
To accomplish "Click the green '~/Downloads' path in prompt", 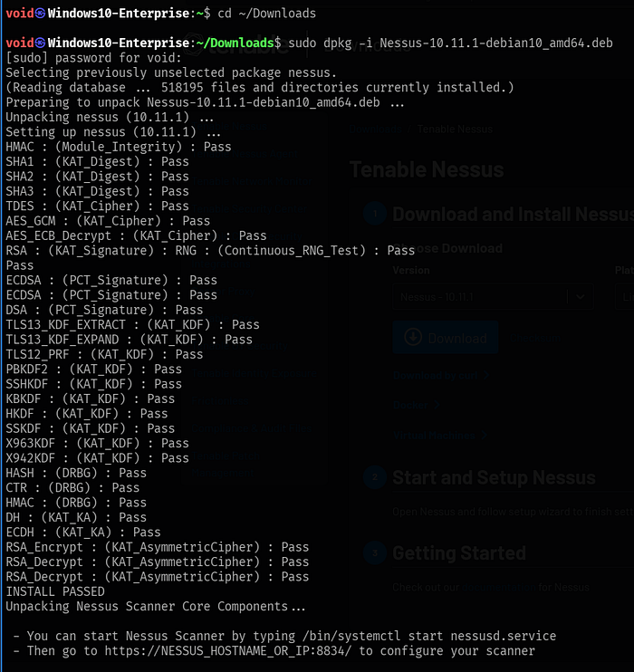I will tap(235, 43).
